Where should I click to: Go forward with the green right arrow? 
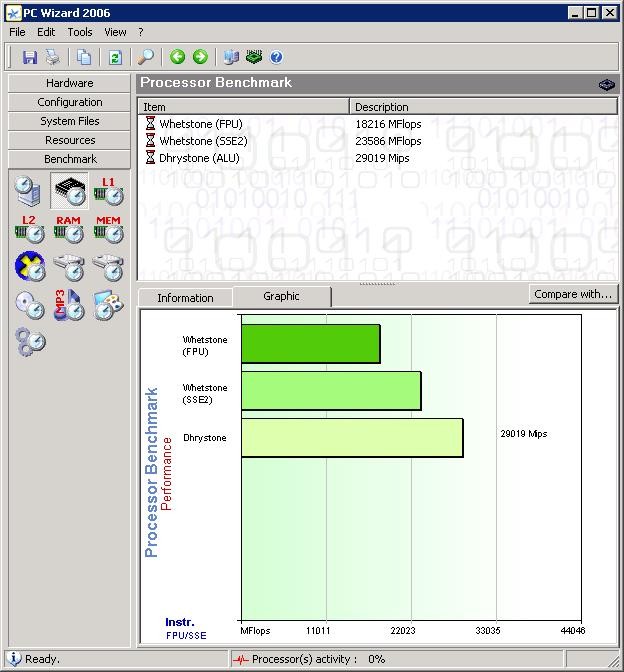[x=200, y=57]
